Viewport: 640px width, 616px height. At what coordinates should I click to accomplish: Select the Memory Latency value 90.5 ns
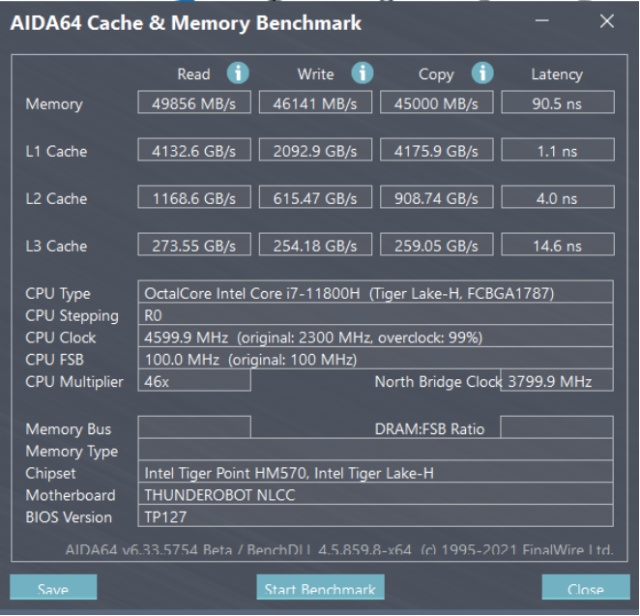click(x=556, y=103)
